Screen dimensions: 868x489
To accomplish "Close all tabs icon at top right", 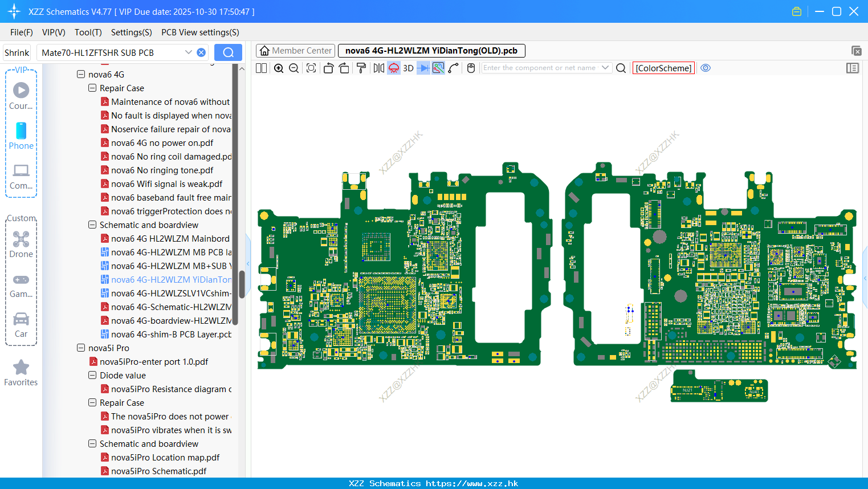I will [856, 51].
